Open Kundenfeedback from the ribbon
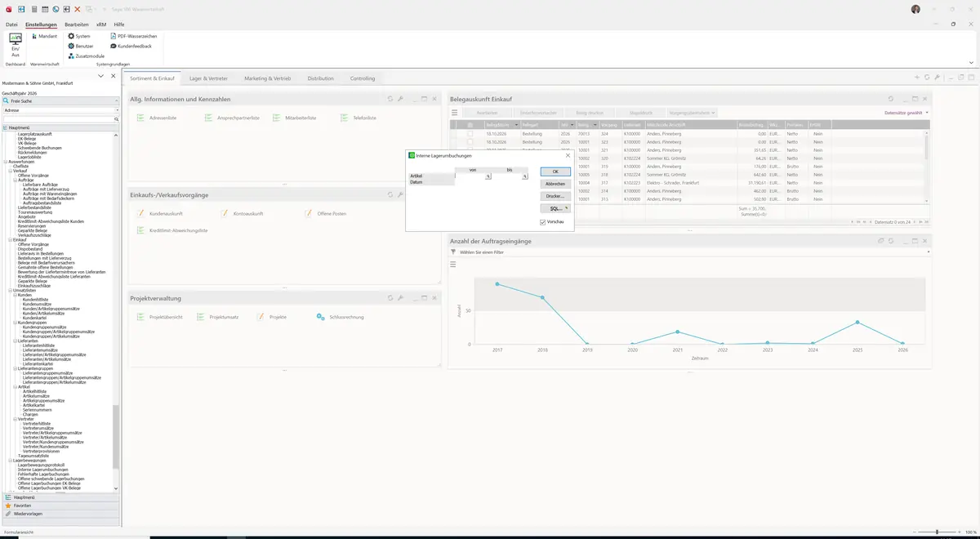The image size is (980, 539). coord(131,46)
